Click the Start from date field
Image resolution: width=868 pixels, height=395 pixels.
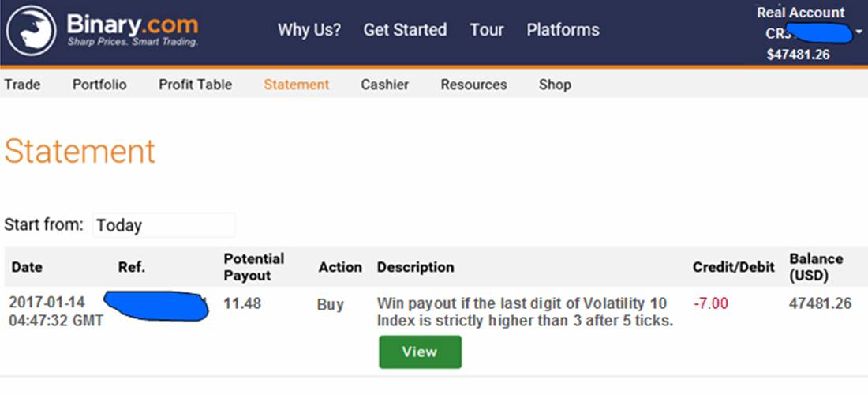click(163, 225)
